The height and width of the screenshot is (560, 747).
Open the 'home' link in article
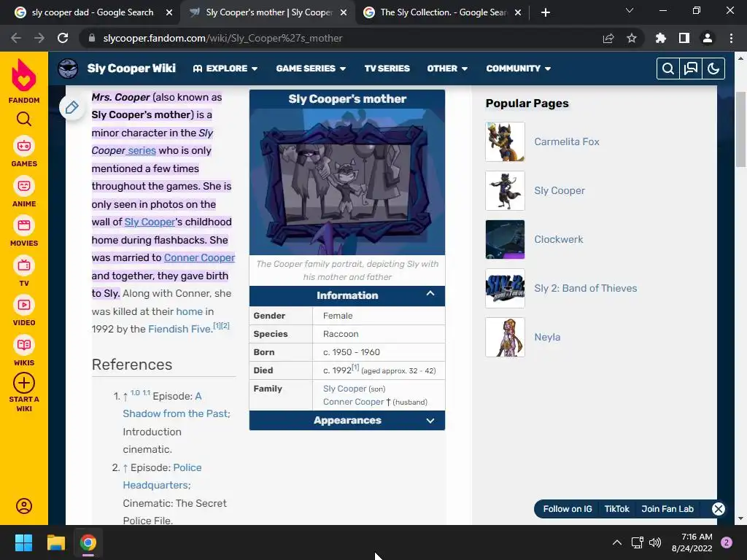pos(189,311)
